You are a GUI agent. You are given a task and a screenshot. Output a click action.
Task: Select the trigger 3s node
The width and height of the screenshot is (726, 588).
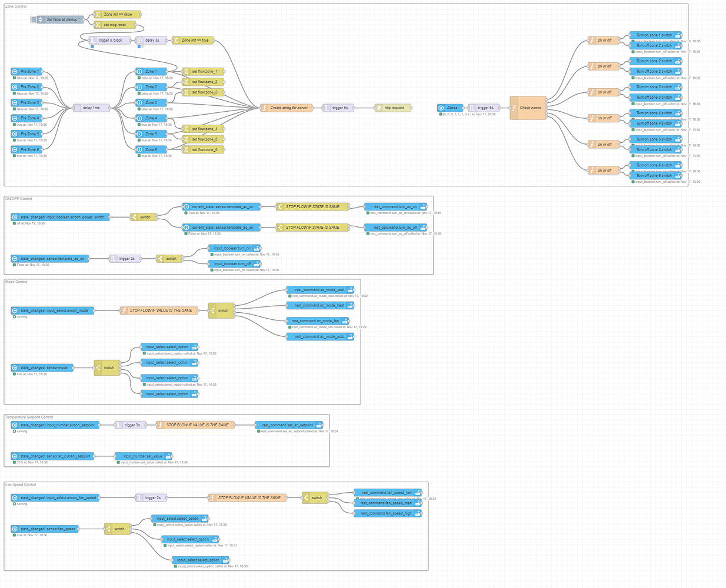coord(129,425)
